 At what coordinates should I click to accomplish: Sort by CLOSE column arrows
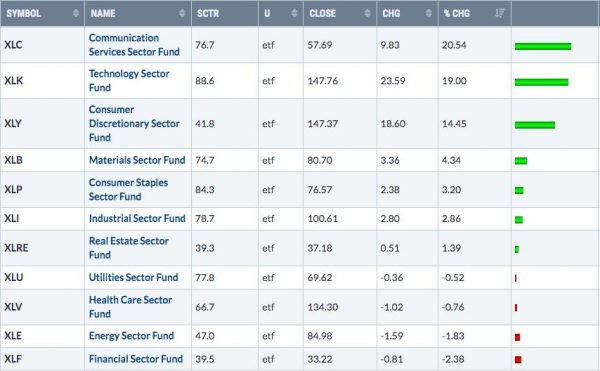pyautogui.click(x=367, y=13)
